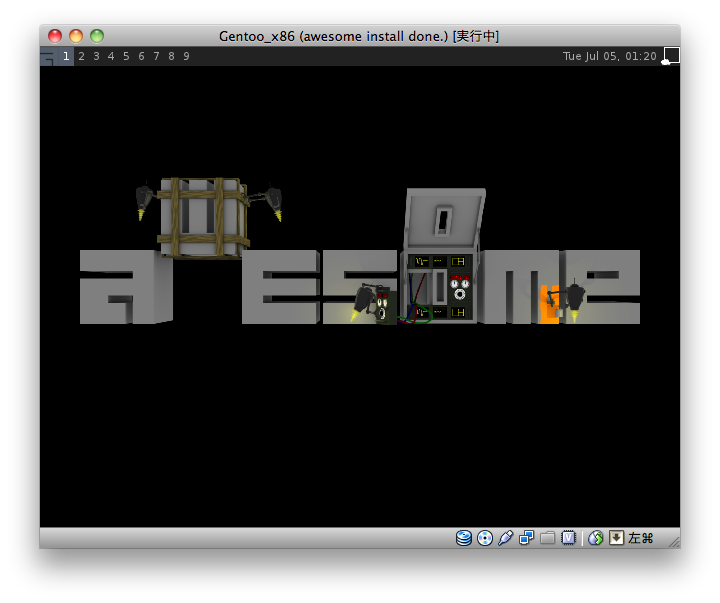Viewport: 720px width, 603px height.
Task: Switch to awesome tag 6
Action: tap(141, 56)
